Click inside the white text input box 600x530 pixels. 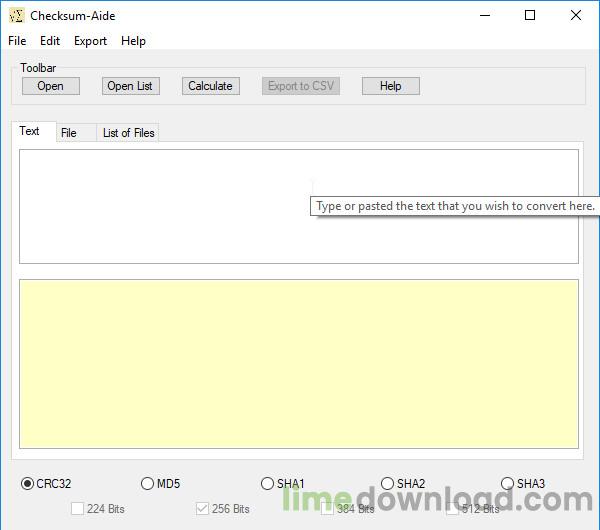(299, 207)
